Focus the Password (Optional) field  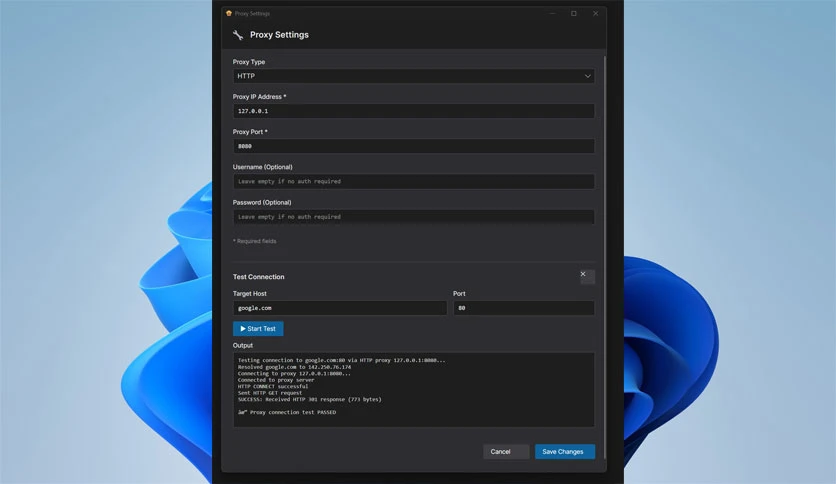click(413, 217)
